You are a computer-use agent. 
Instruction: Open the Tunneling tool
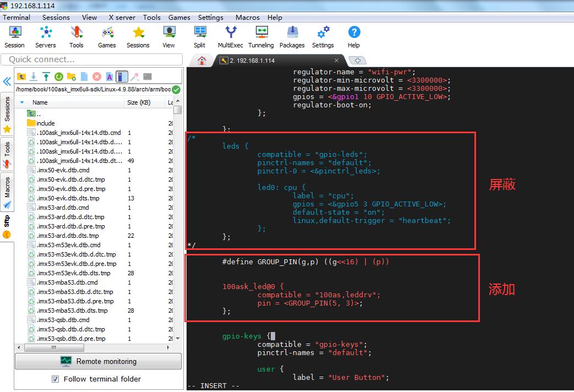pos(261,37)
